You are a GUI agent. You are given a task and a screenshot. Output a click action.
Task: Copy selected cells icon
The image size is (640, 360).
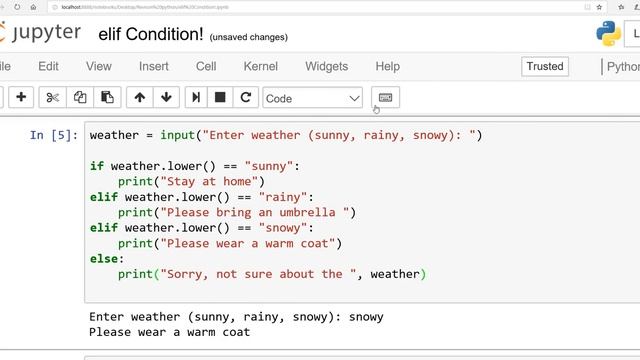[x=80, y=98]
